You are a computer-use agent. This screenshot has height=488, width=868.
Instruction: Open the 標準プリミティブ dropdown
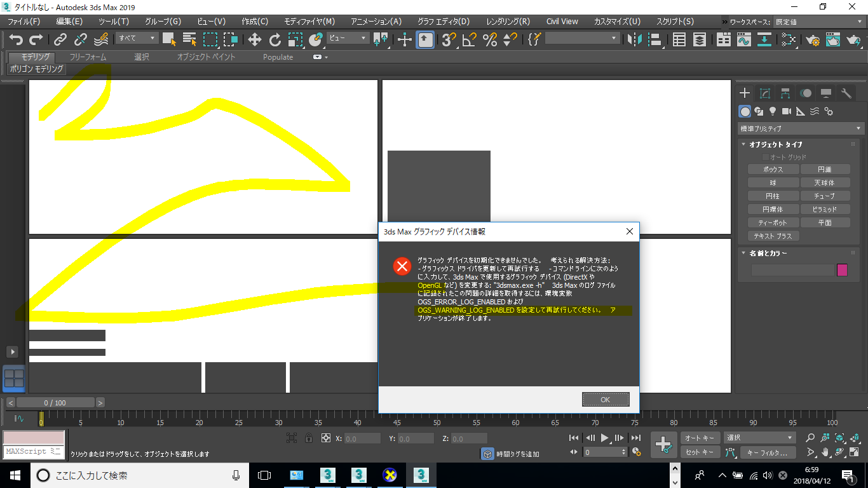coord(801,128)
